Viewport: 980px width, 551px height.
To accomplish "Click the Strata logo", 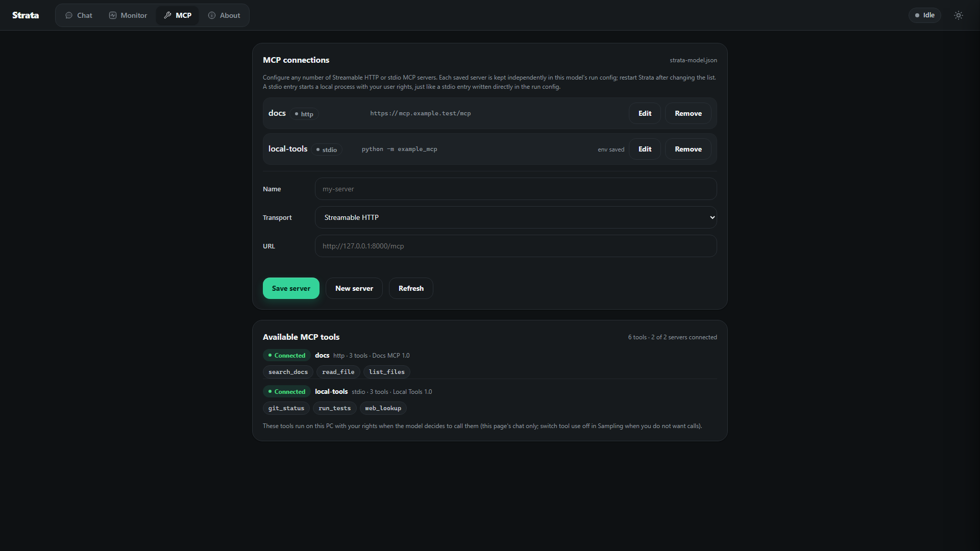I will coord(26,15).
